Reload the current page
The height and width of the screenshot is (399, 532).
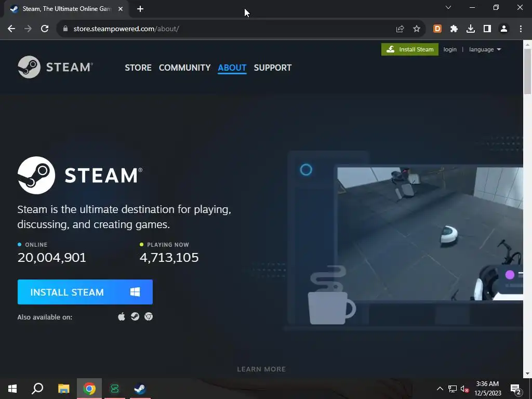point(45,29)
